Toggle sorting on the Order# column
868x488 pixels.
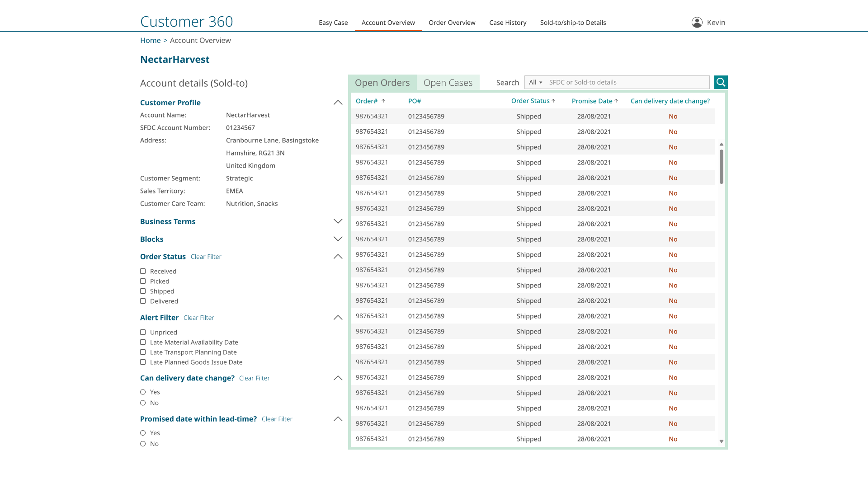point(382,101)
